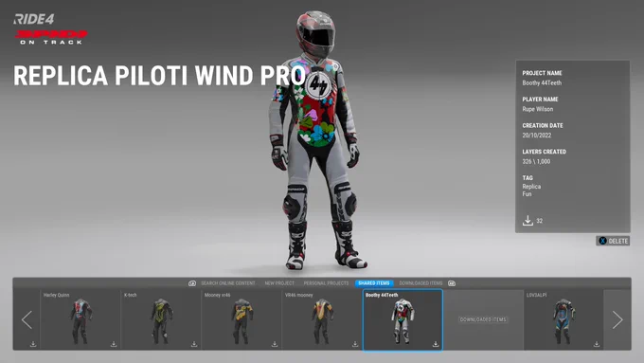Select the LOVSALPI suit thumbnail
This screenshot has height=363, width=644.
click(x=563, y=319)
